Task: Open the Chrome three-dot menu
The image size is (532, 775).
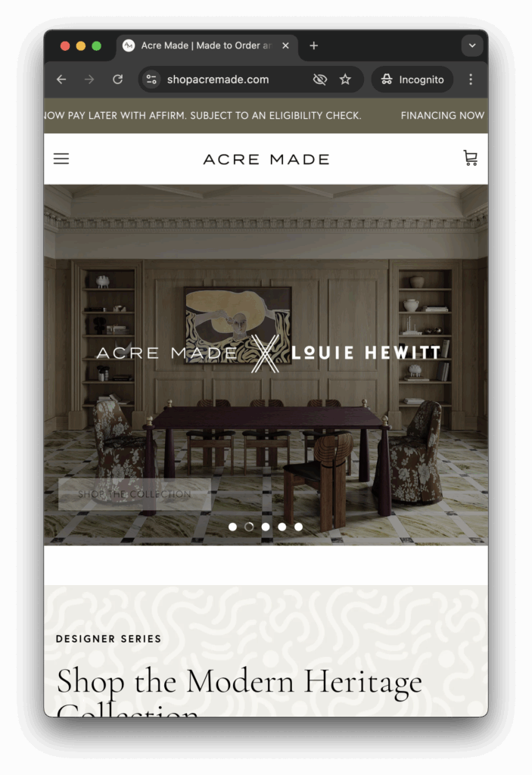Action: coord(470,79)
